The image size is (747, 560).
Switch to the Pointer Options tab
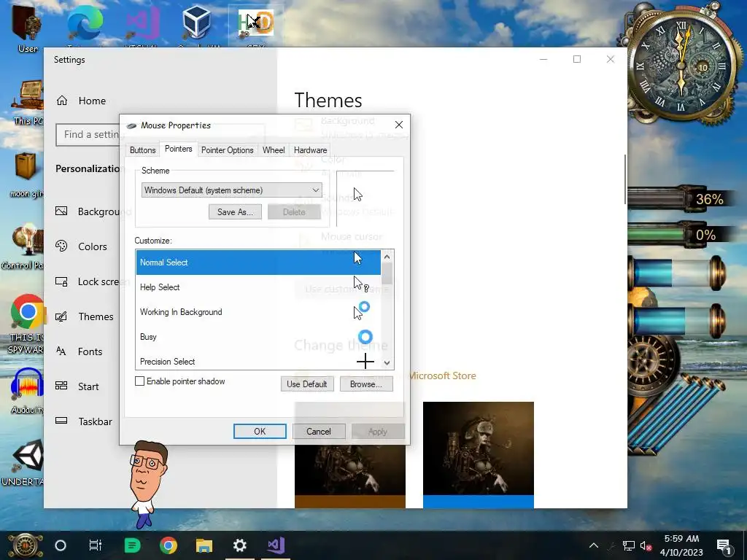[x=228, y=150]
